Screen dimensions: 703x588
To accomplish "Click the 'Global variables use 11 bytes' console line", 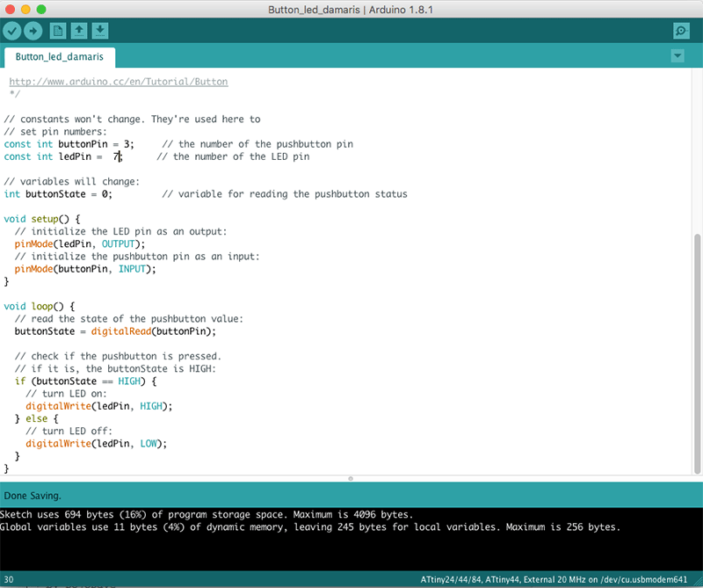I will coord(310,527).
